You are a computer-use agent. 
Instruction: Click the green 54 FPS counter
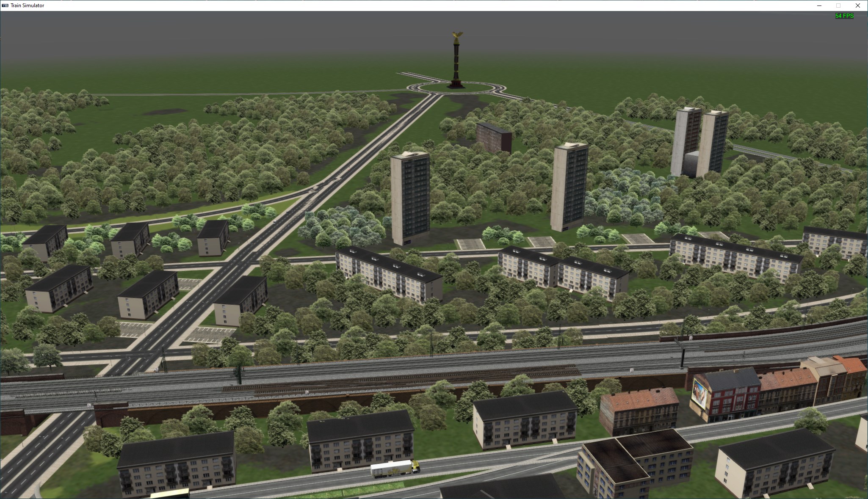[844, 16]
